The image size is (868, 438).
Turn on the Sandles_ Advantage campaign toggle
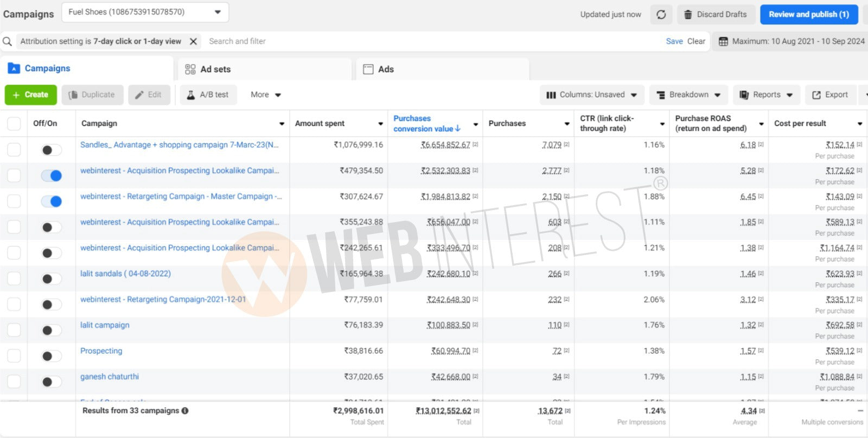(52, 150)
